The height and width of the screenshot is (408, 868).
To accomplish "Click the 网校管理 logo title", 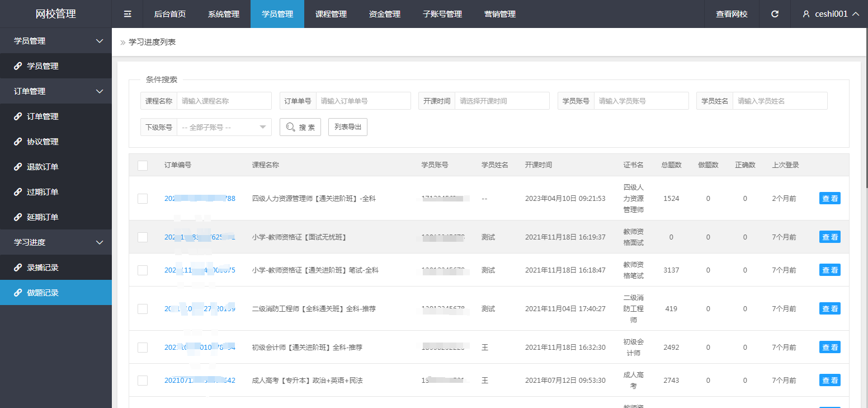I will click(56, 14).
